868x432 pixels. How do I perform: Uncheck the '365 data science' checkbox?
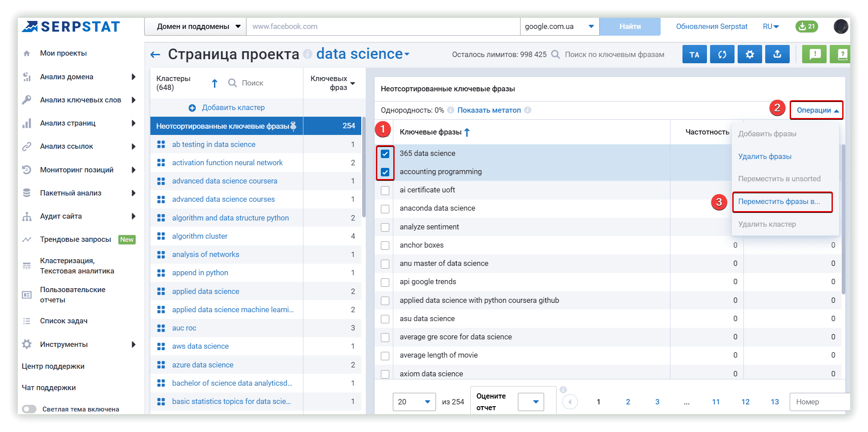385,154
